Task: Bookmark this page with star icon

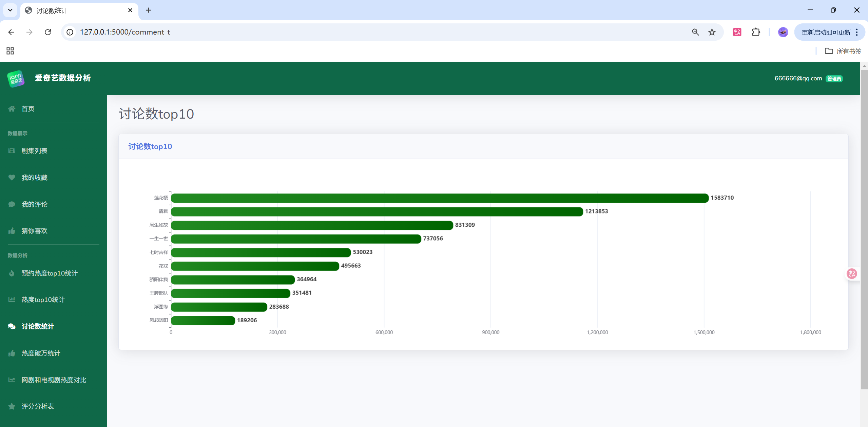Action: (712, 32)
